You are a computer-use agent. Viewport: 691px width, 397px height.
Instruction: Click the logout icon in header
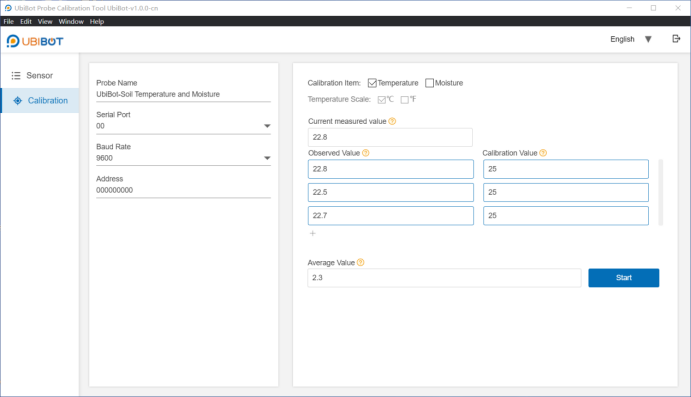(x=676, y=39)
